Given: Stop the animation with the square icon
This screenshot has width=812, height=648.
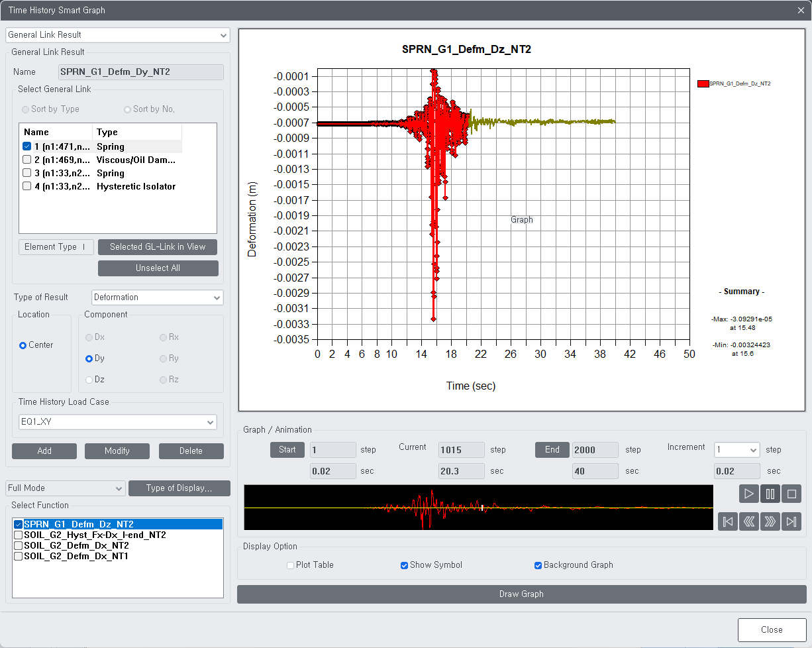Looking at the screenshot, I should click(791, 494).
